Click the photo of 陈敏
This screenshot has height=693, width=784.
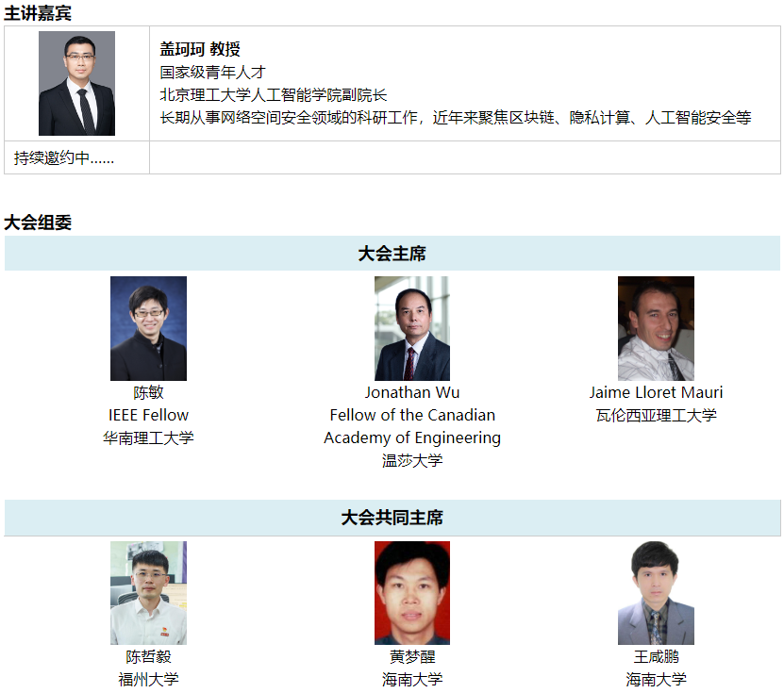click(148, 328)
